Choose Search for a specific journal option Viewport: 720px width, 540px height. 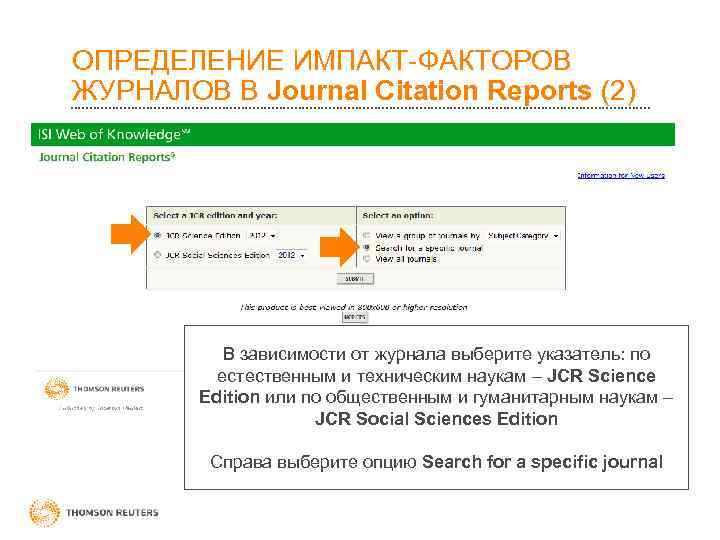pyautogui.click(x=366, y=248)
